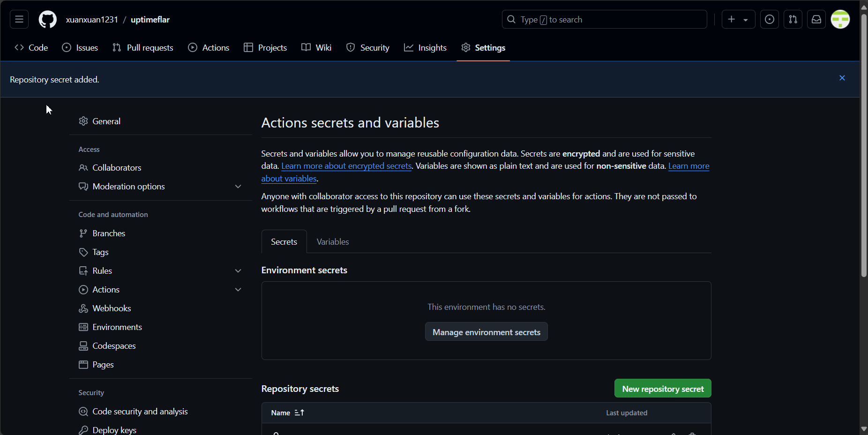Open Collaborators in sidebar
868x435 pixels.
tap(161, 167)
